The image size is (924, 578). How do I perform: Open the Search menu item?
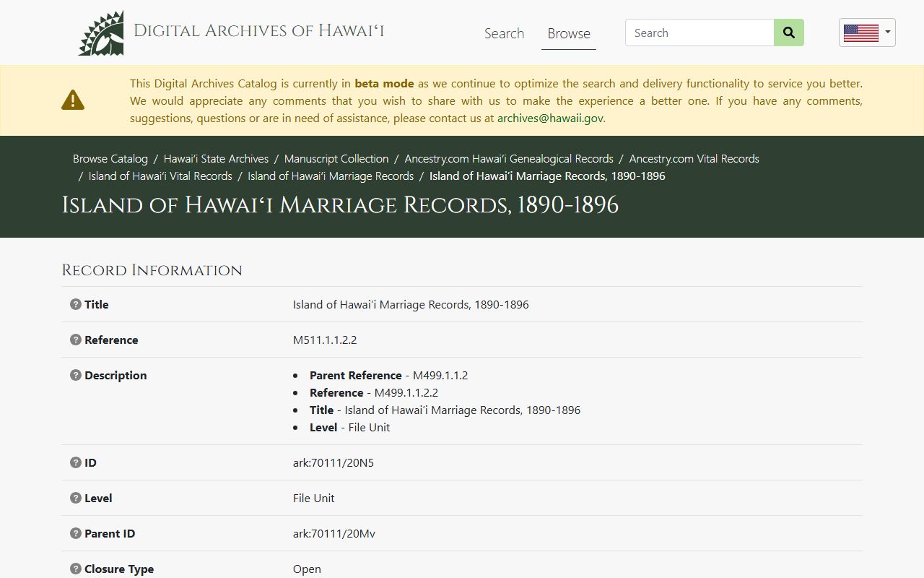504,33
